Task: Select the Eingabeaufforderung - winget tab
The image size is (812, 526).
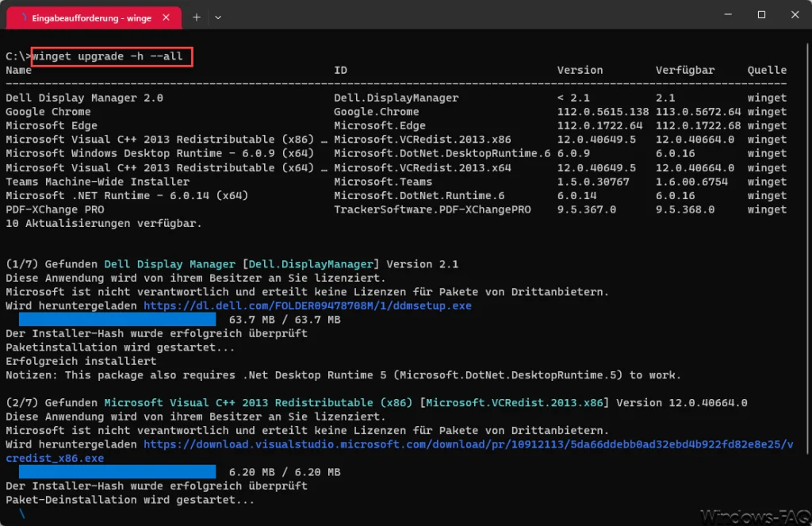Action: [x=94, y=17]
